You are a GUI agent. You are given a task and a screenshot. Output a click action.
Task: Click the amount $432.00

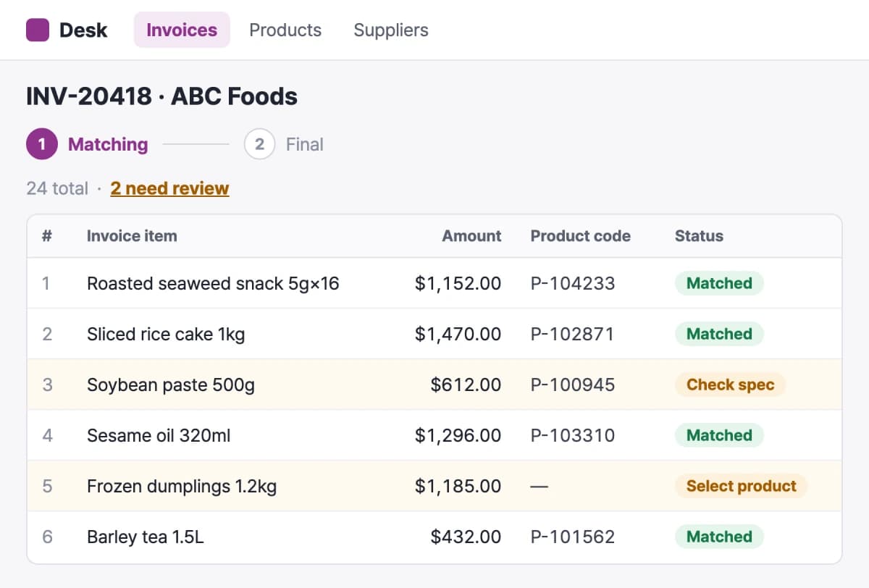(466, 537)
